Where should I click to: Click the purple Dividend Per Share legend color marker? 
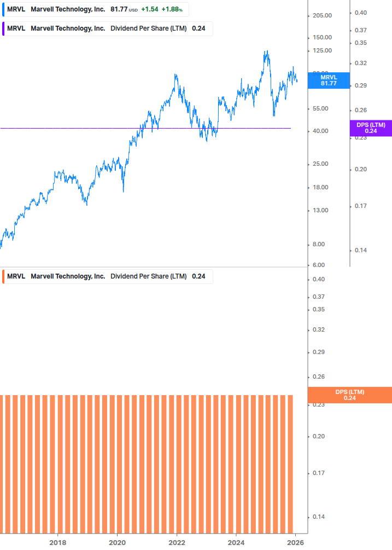pos(3,29)
